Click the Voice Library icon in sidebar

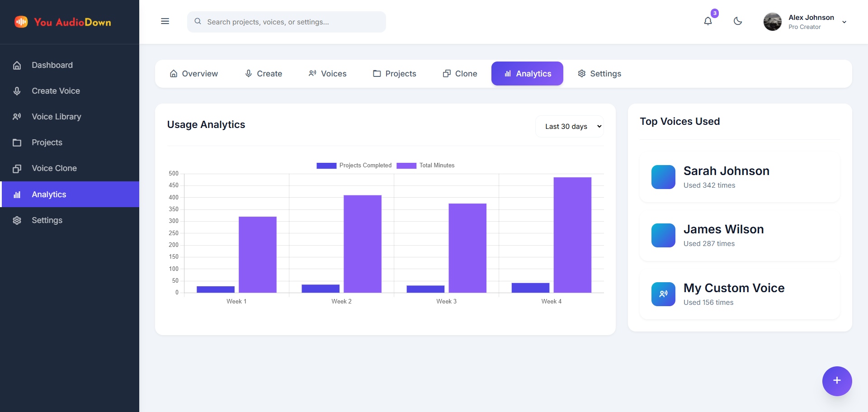[17, 117]
